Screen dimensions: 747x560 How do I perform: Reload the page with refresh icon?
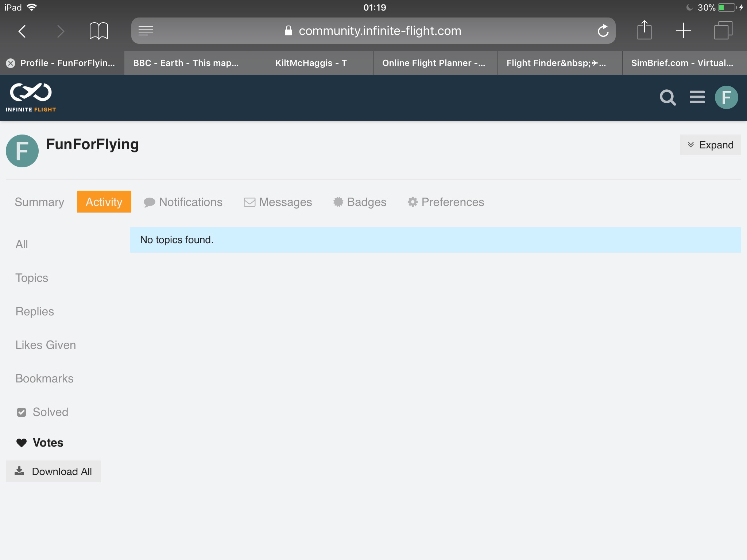603,31
